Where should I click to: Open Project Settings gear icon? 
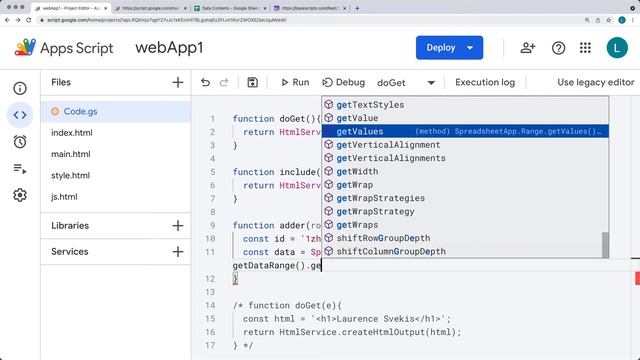click(x=20, y=195)
